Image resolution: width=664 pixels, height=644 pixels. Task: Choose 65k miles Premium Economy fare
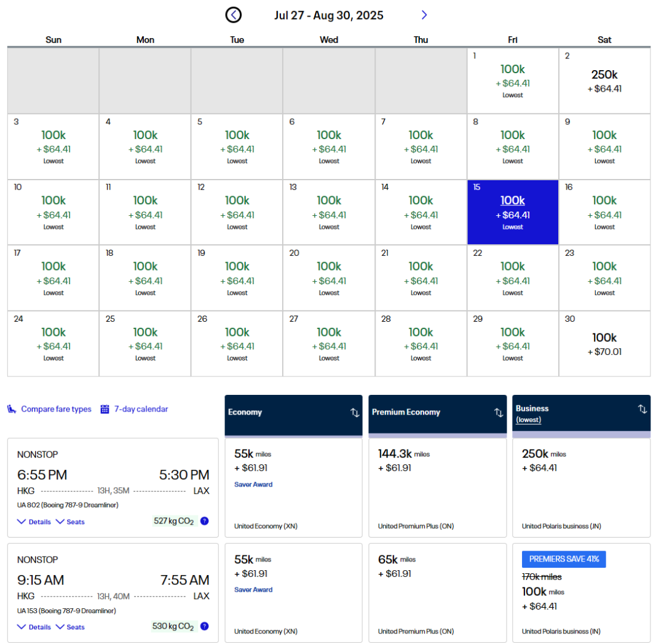click(438, 593)
